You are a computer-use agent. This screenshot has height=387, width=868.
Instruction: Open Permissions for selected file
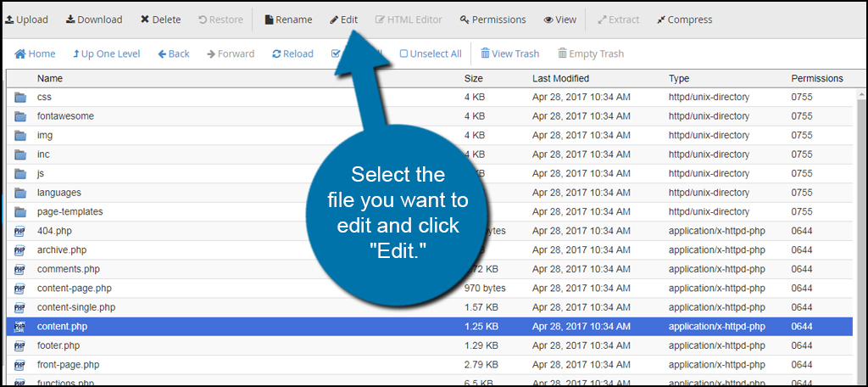click(492, 20)
